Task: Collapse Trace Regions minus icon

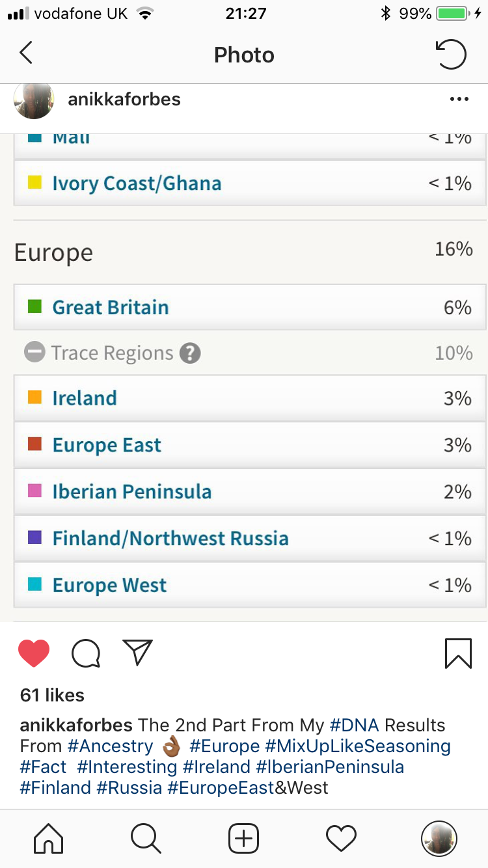Action: (34, 353)
